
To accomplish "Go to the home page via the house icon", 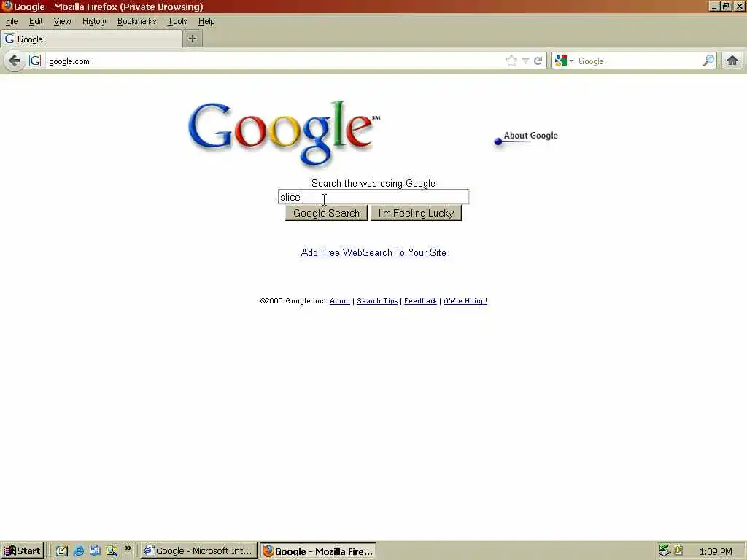I will (x=732, y=61).
